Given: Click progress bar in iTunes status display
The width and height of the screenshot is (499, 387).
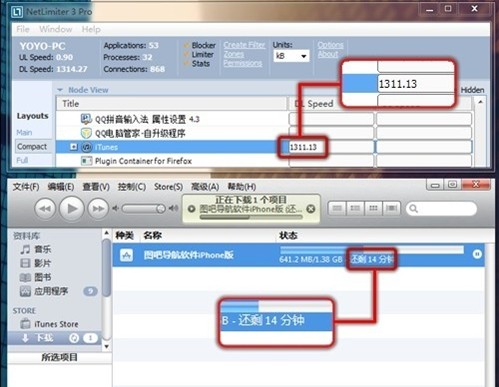Looking at the screenshot, I should pos(251,217).
